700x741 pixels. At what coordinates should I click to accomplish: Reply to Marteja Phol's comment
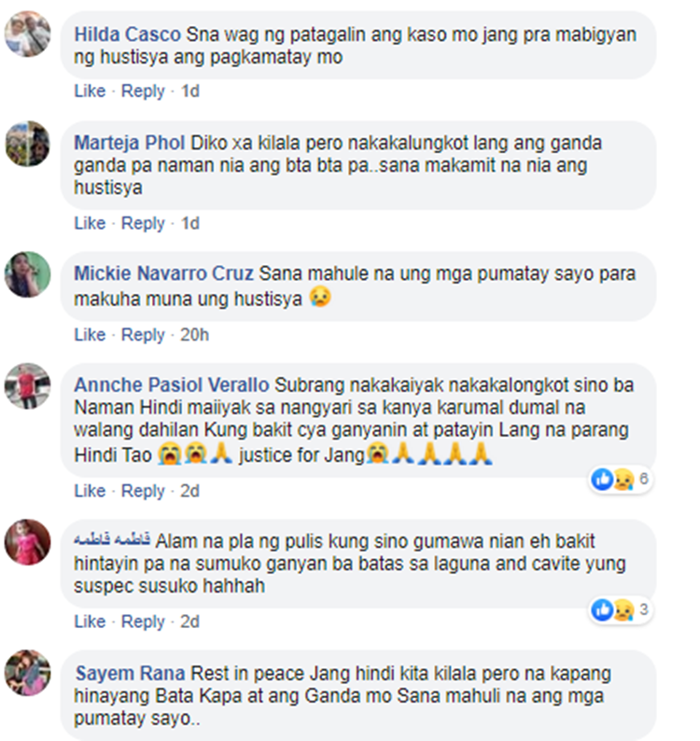coord(143,223)
